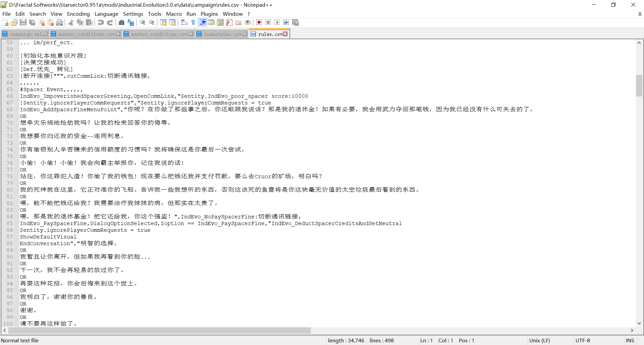Open Document Map panel icon
Screen dimensions: 644x345
click(x=220, y=22)
